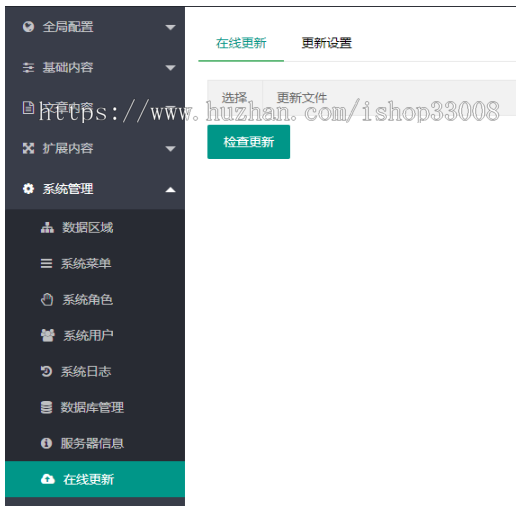The height and width of the screenshot is (506, 532).
Task: Click the sitemap icon for 数据区域
Action: pos(47,228)
